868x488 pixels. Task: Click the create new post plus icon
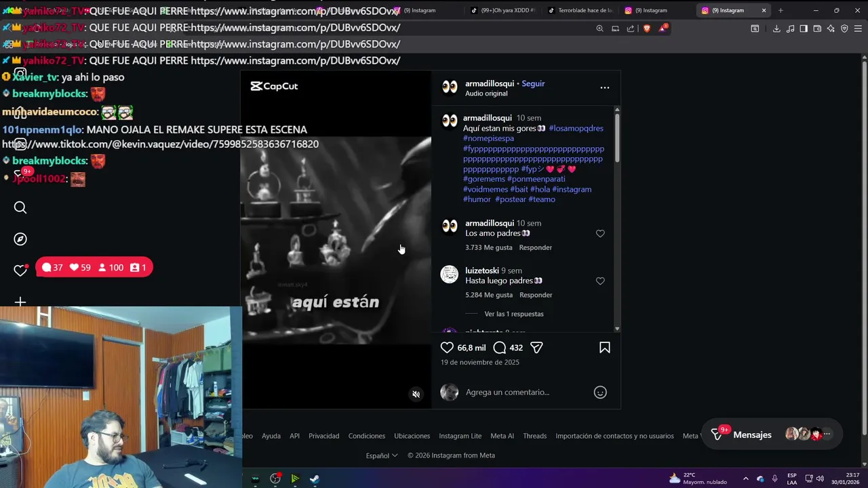(x=20, y=302)
